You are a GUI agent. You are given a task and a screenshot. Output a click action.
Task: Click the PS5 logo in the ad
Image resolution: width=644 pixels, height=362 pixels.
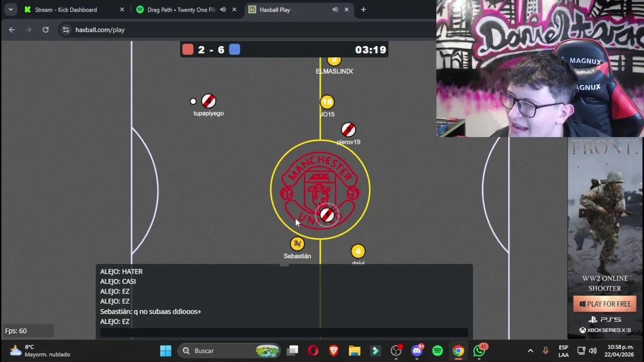pos(605,319)
